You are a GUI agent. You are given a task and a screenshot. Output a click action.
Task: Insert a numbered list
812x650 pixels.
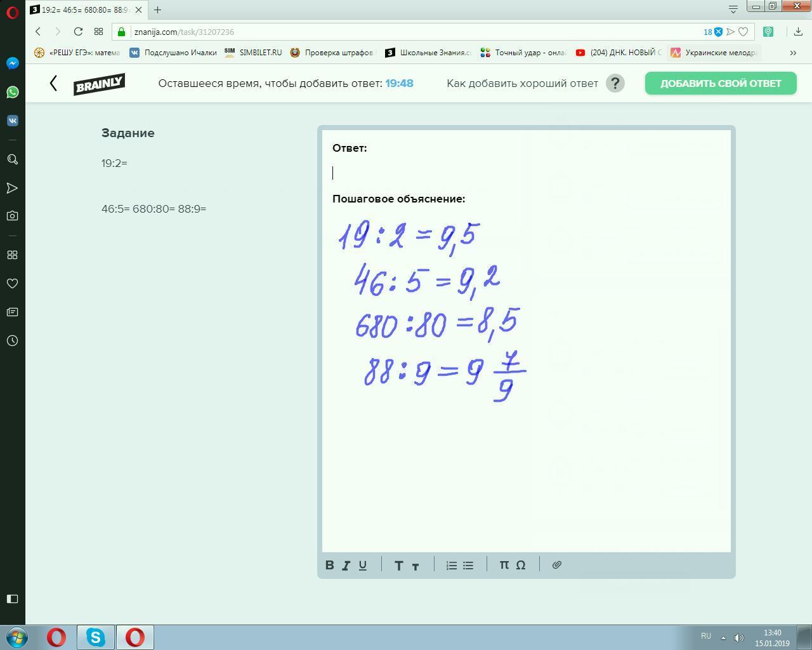click(452, 565)
